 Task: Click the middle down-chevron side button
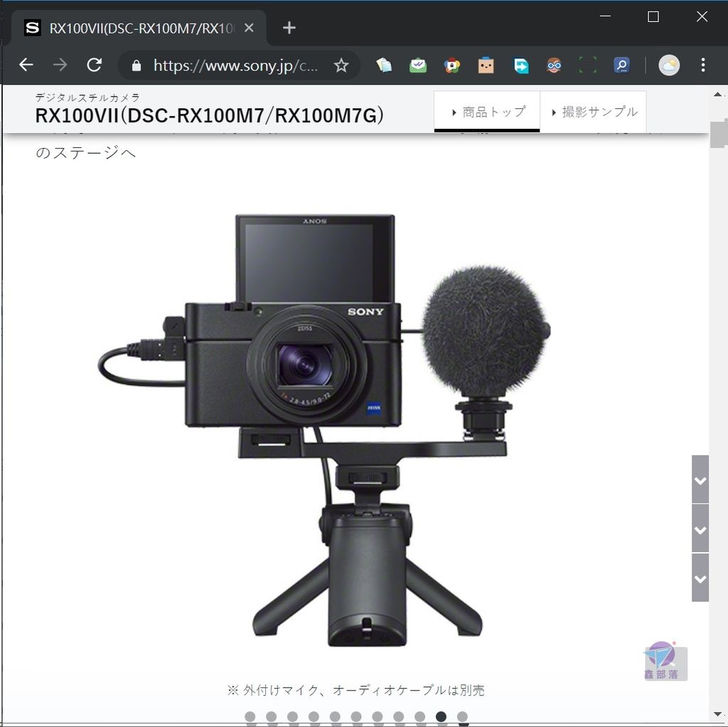tap(700, 529)
